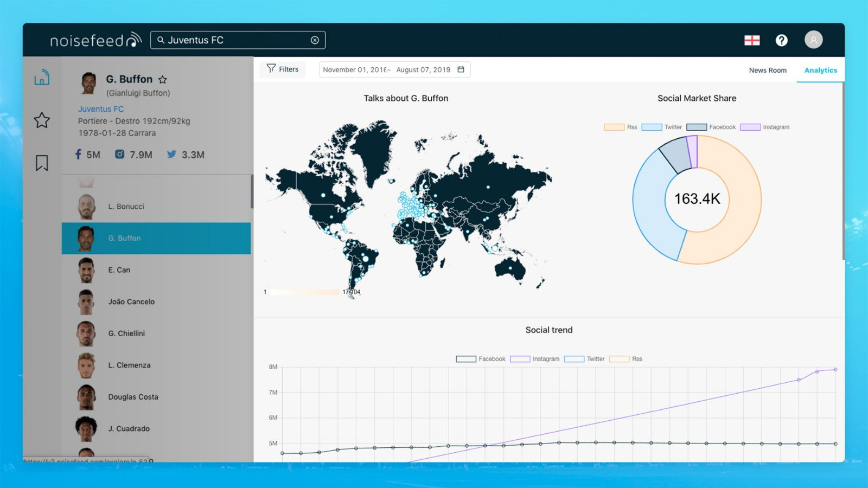868x488 pixels.
Task: Toggle Twitter in Social trend legend
Action: coord(584,359)
